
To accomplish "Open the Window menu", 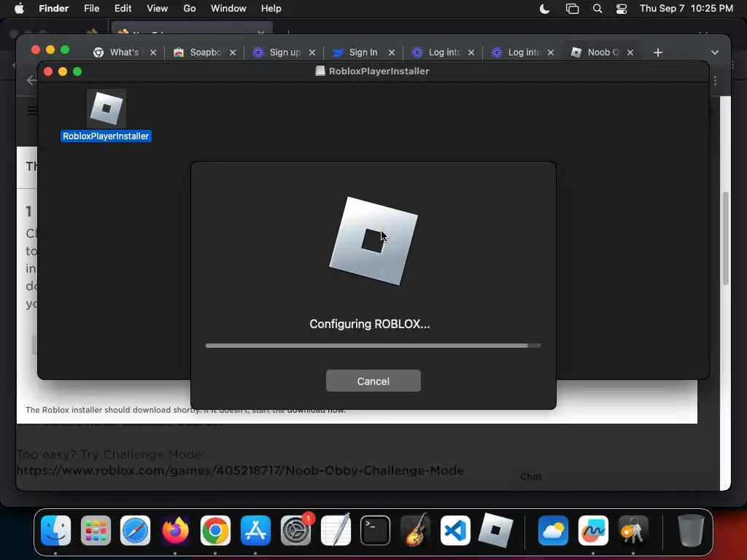I will pyautogui.click(x=228, y=9).
